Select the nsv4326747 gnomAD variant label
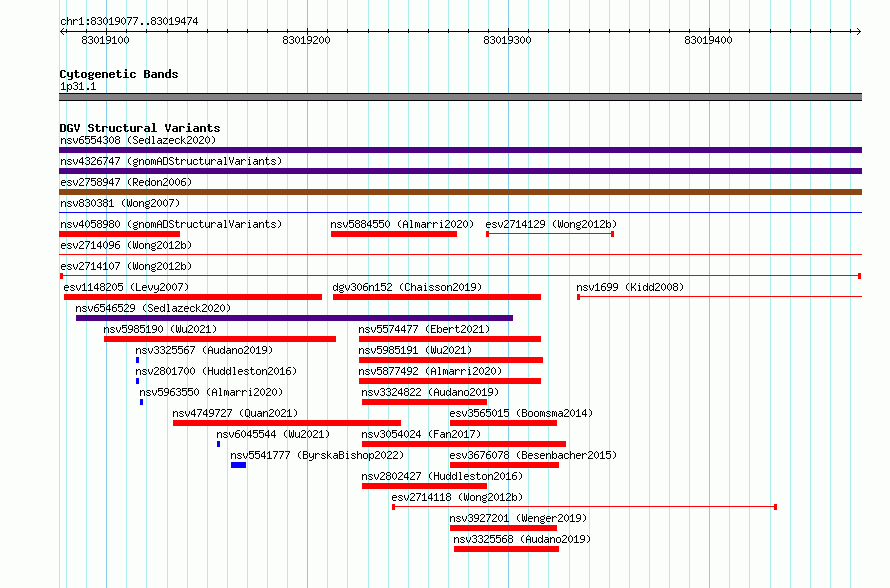The width and height of the screenshot is (890, 588). point(171,161)
